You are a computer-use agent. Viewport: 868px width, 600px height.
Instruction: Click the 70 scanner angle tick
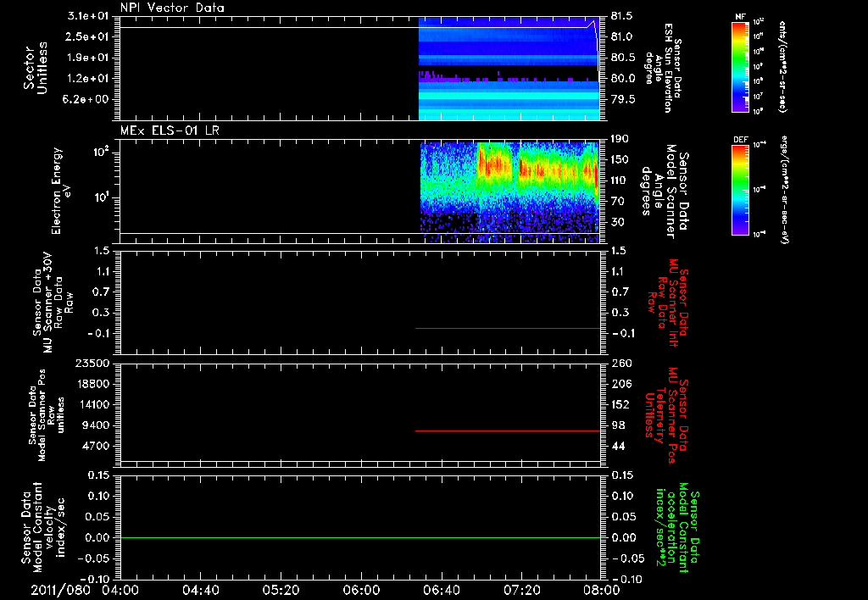coord(617,202)
